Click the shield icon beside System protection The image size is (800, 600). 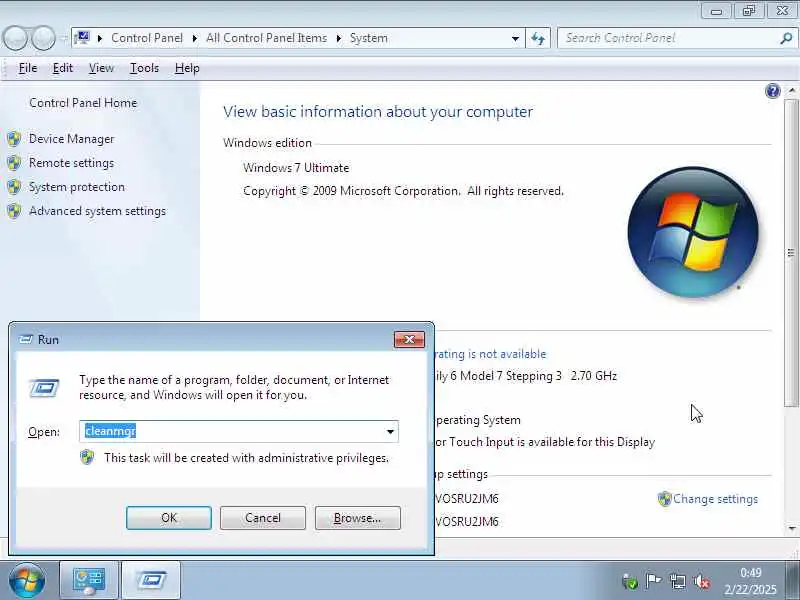[x=14, y=187]
